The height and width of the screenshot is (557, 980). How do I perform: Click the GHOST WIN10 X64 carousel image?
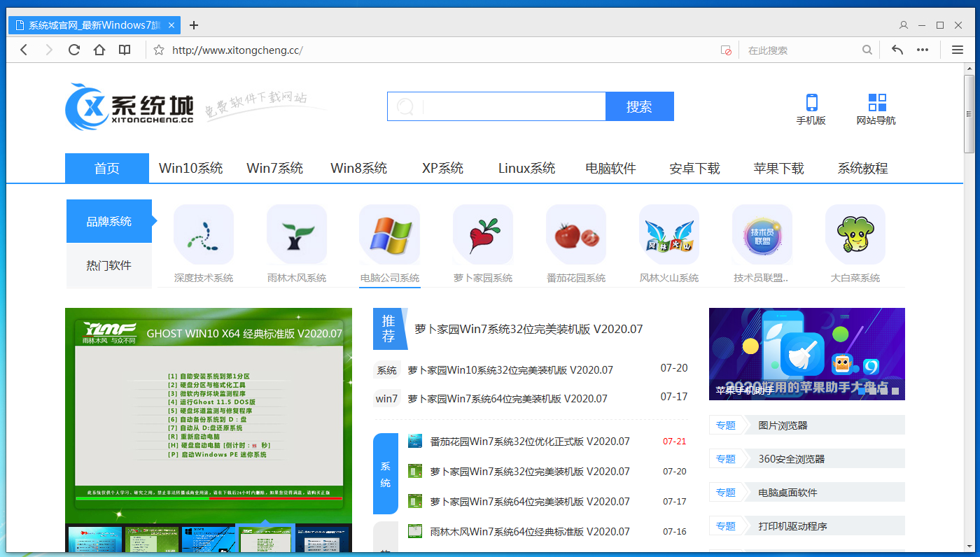pyautogui.click(x=209, y=416)
